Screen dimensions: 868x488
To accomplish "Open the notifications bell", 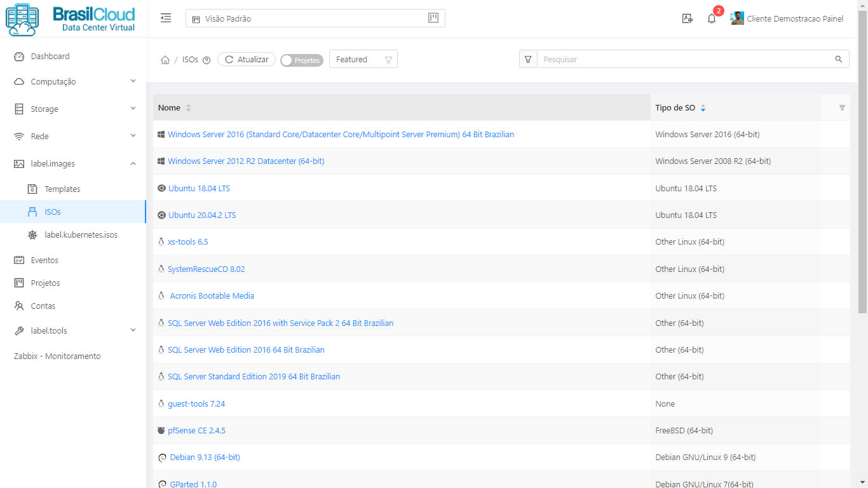I will (712, 18).
